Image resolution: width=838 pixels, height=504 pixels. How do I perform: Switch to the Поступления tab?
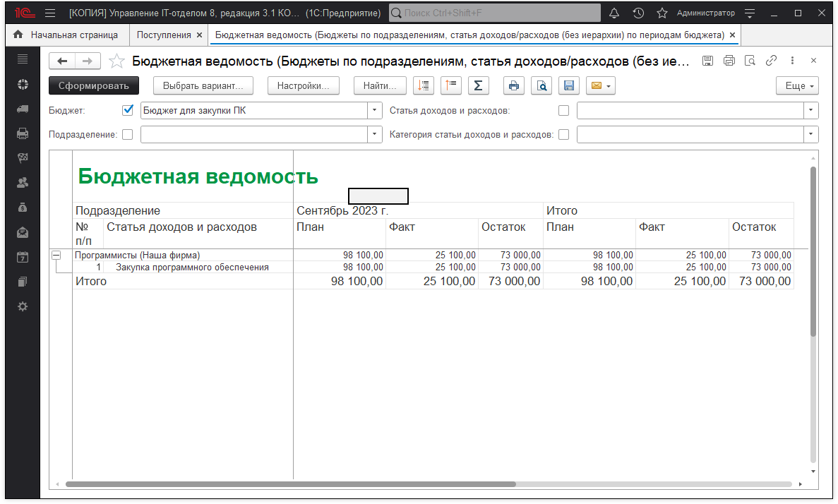coord(164,35)
